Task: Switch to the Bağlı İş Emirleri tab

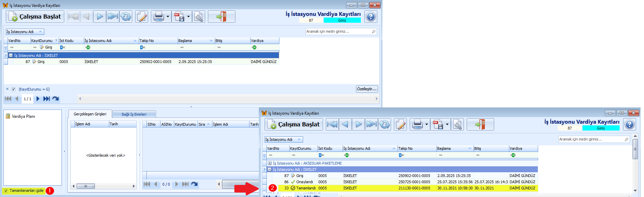Action: click(134, 114)
